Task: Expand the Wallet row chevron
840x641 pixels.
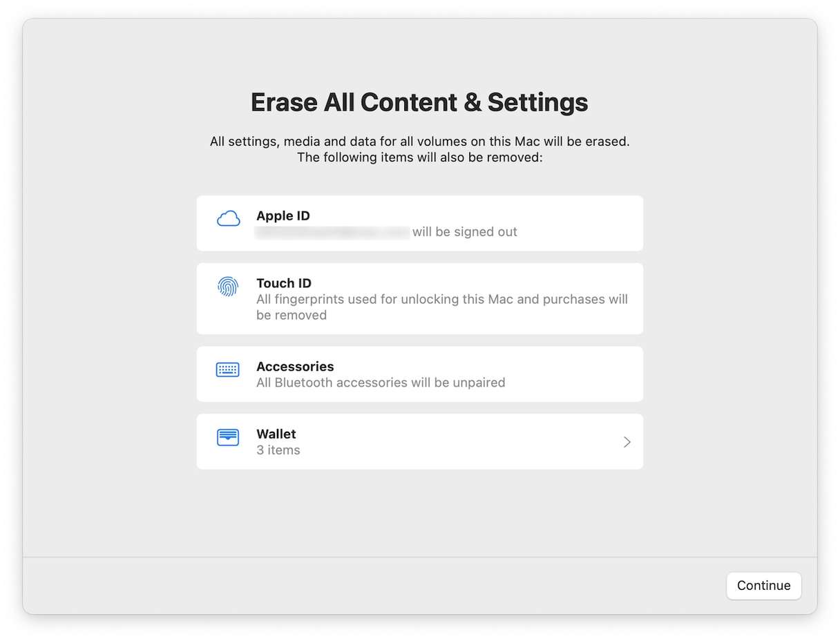Action: [x=627, y=442]
